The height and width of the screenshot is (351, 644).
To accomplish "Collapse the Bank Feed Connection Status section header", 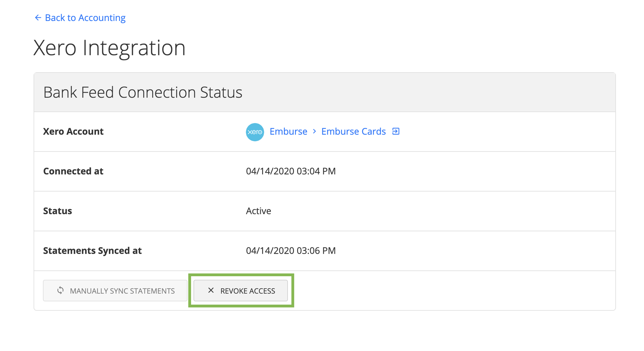I will click(x=143, y=92).
